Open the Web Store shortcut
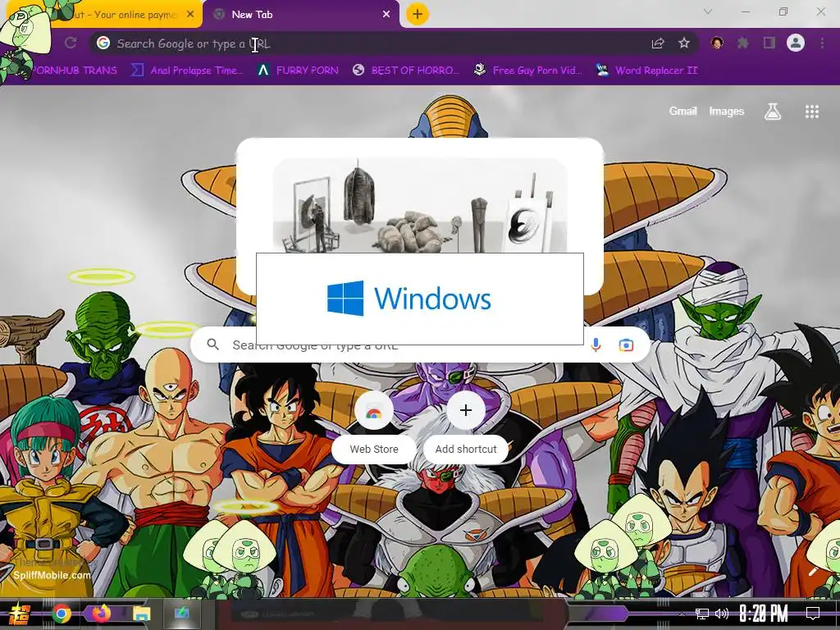Image resolution: width=840 pixels, height=630 pixels. coord(374,428)
